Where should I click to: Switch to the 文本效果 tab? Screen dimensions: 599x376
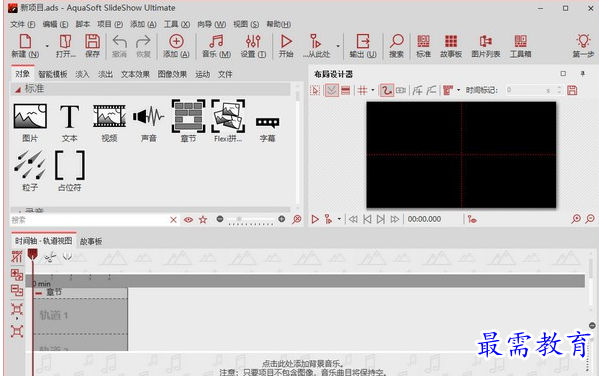point(135,74)
